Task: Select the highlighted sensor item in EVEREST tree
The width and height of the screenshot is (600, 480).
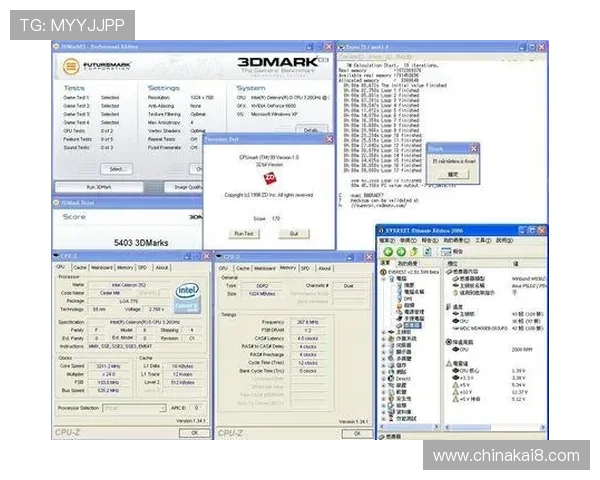Action: coord(412,325)
